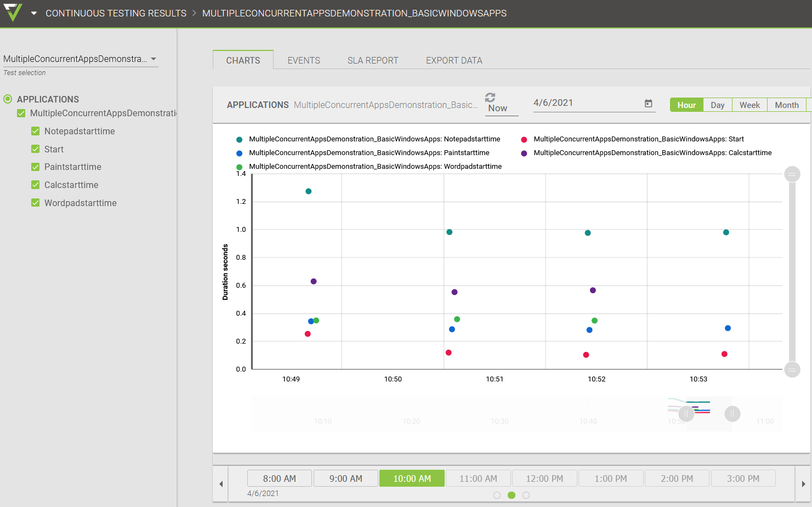Expand the header menu dropdown arrow
The image size is (812, 507).
pos(34,13)
